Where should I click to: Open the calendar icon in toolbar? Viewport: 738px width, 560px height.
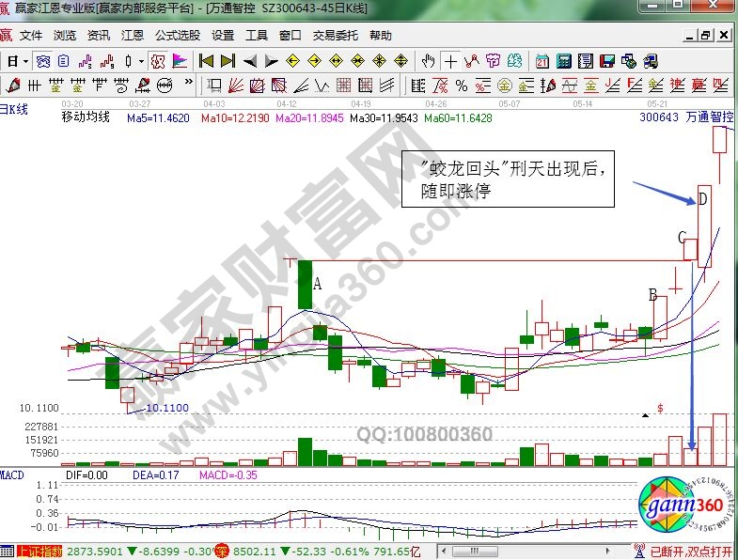tap(542, 61)
